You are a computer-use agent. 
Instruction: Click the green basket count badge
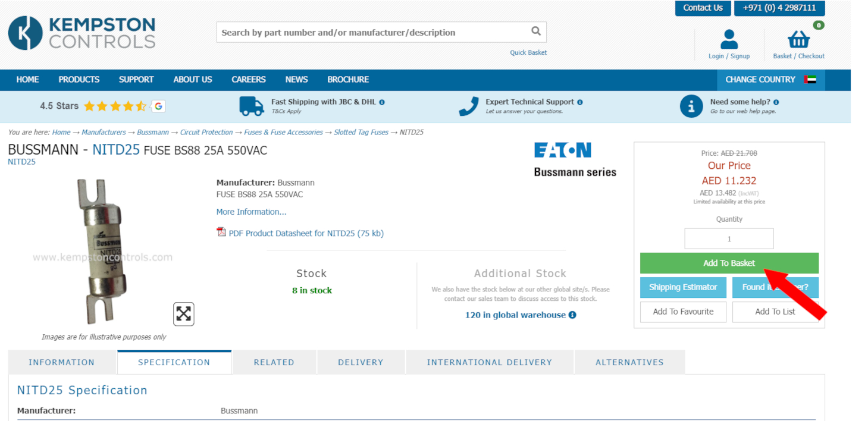click(x=819, y=25)
